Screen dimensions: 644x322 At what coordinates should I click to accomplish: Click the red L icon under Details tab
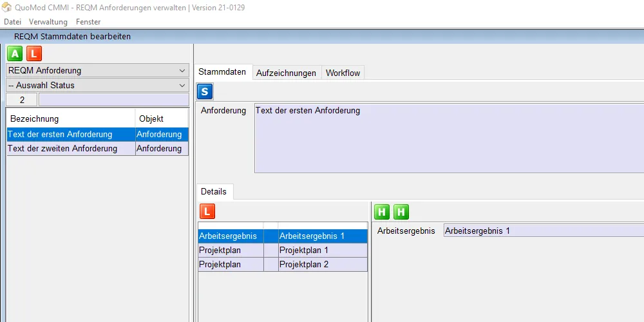pyautogui.click(x=207, y=211)
